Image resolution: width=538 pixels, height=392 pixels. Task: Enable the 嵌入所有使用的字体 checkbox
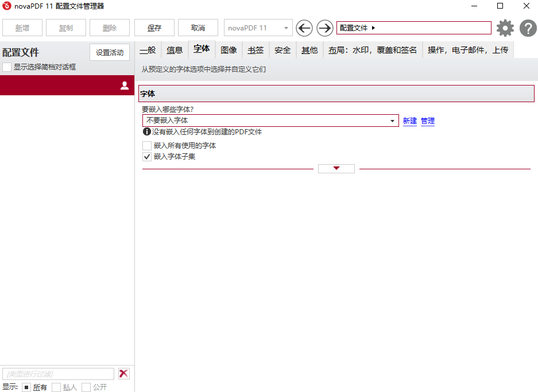point(147,145)
